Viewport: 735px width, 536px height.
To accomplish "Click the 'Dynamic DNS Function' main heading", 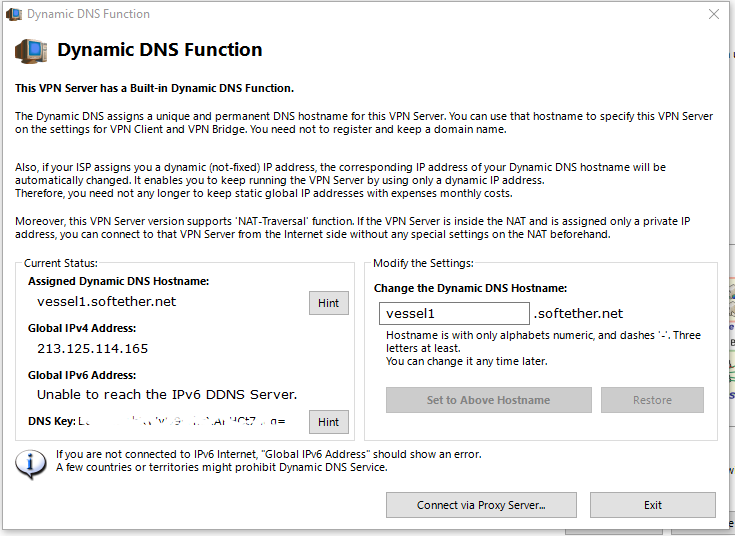I will (159, 50).
